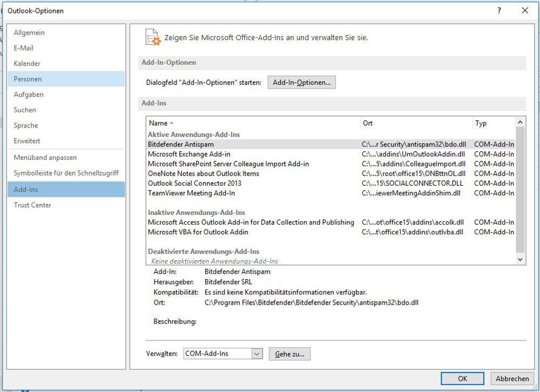This screenshot has width=540, height=392.
Task: Click the scrollbar down arrow in the add-in list
Action: point(521,260)
